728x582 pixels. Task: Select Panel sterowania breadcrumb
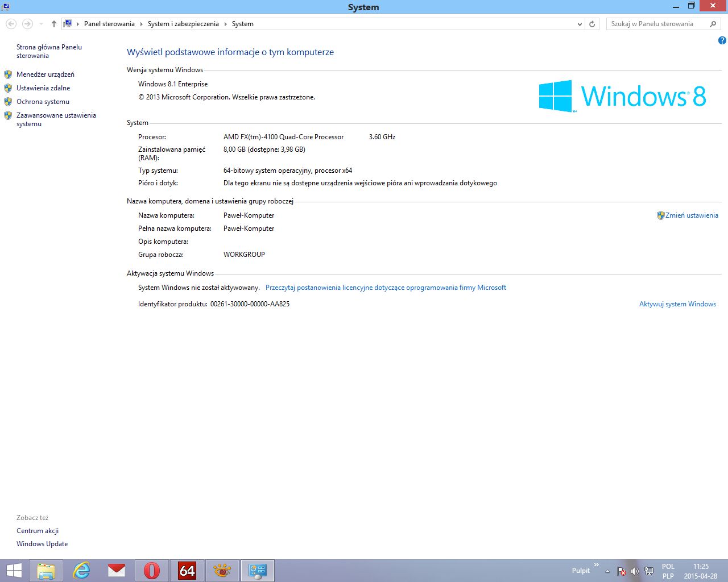[109, 24]
